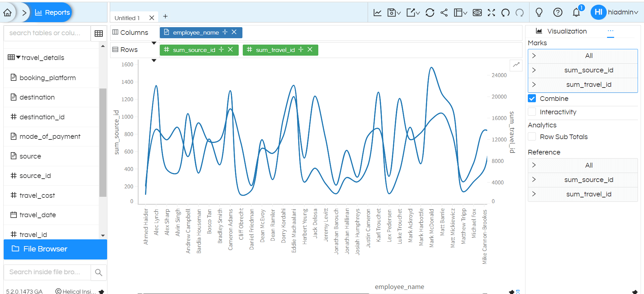Screen dimensions: 644x294
Task: Open sum_travel_id pill options icon
Action: 301,50
